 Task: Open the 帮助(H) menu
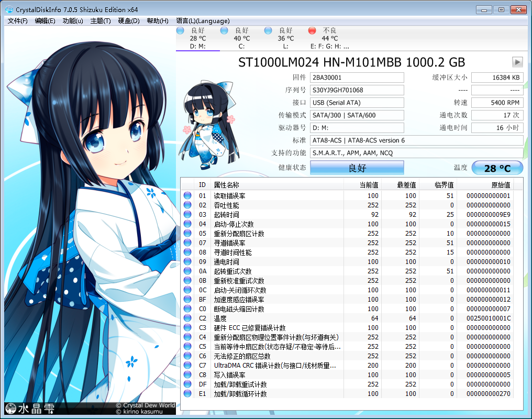tap(158, 21)
